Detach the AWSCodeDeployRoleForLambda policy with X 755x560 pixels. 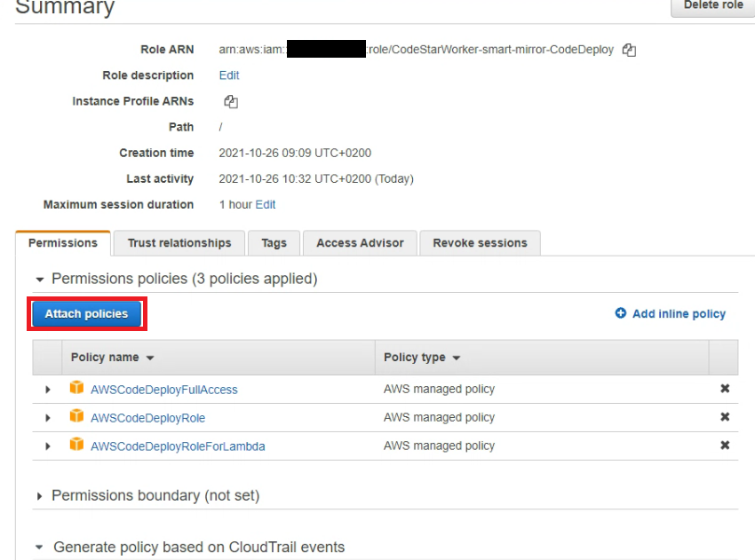(x=725, y=445)
